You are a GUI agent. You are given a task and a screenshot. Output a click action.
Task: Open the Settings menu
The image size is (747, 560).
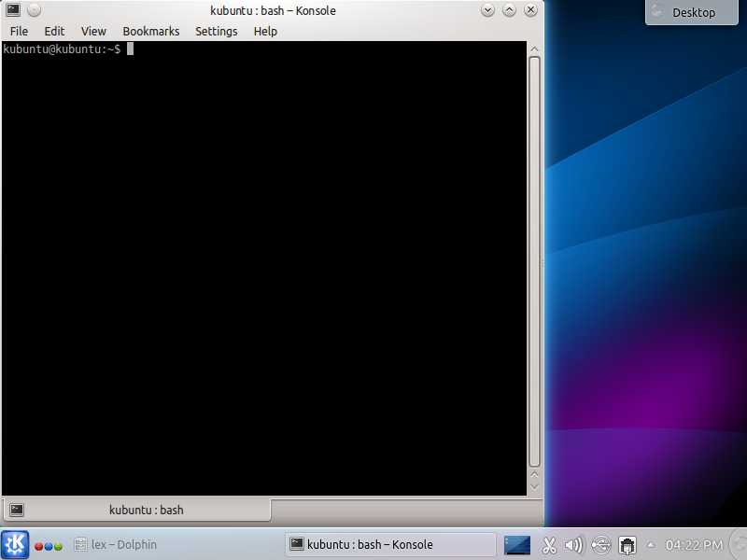[x=216, y=31]
